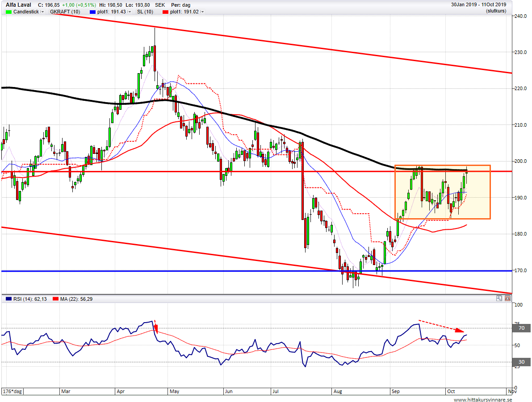The image size is (532, 402).
Task: Click the Jun label on time axis
Action: 229,391
